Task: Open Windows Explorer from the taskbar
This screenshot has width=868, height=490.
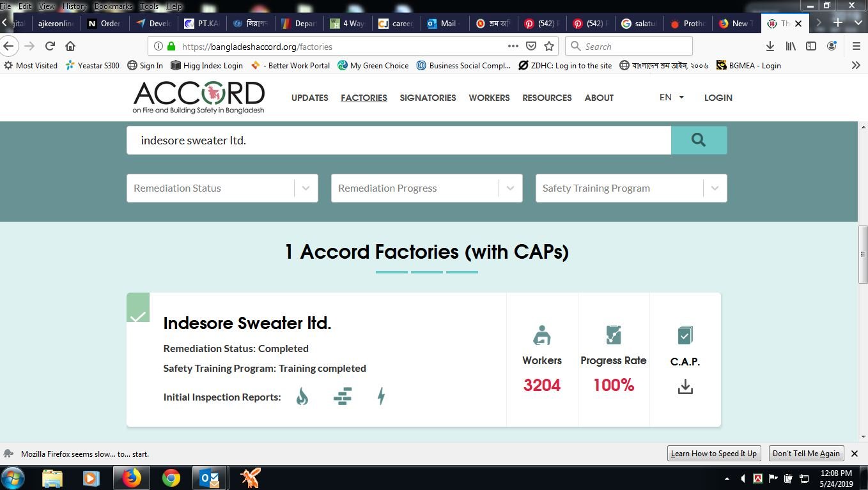Action: pyautogui.click(x=52, y=478)
